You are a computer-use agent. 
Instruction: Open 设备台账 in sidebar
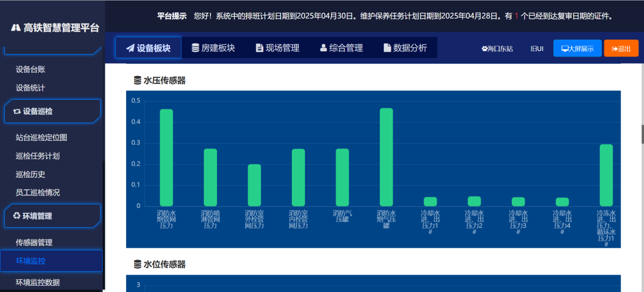[x=30, y=69]
